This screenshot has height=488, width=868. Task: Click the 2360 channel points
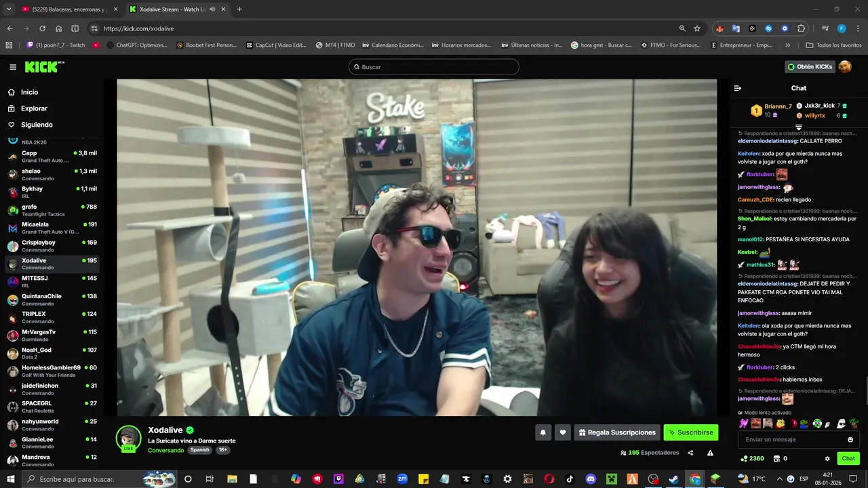[x=752, y=459]
